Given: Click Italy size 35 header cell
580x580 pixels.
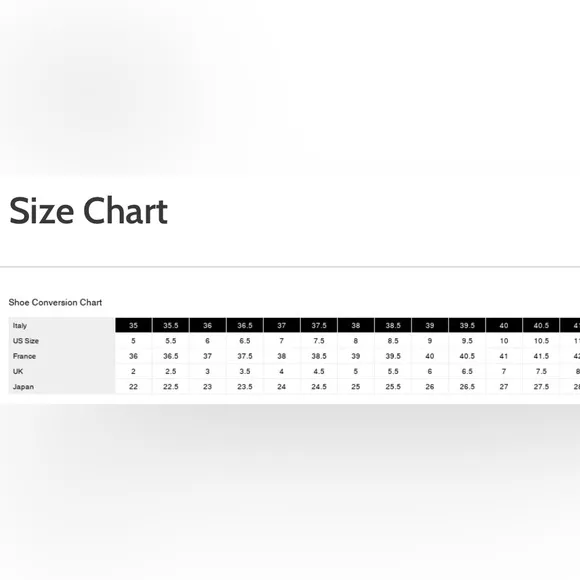Looking at the screenshot, I should (134, 326).
